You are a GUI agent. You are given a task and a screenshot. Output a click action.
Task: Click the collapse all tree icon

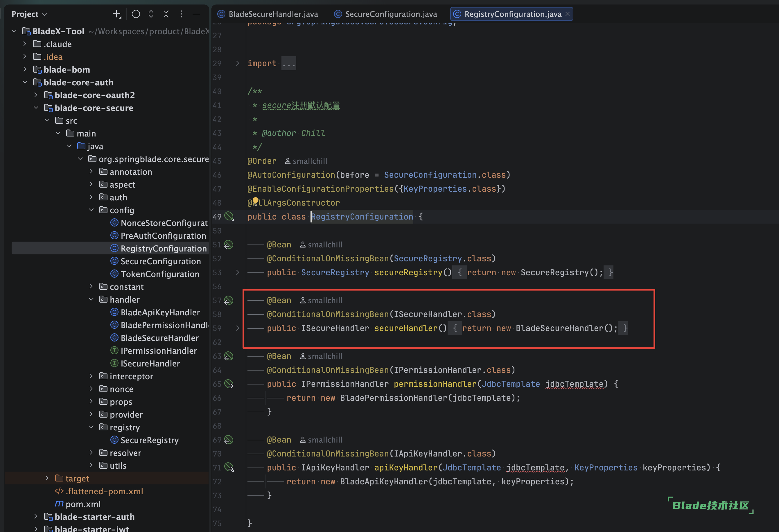tap(166, 14)
